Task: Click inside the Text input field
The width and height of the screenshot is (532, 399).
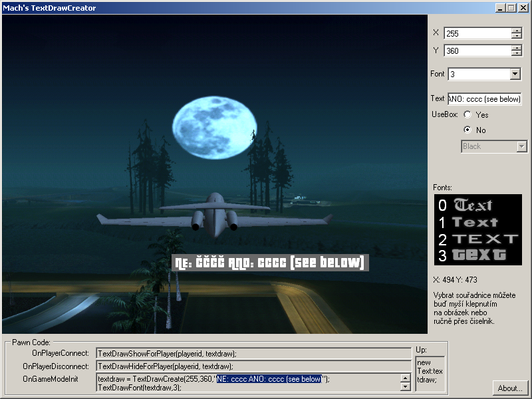Action: (484, 99)
